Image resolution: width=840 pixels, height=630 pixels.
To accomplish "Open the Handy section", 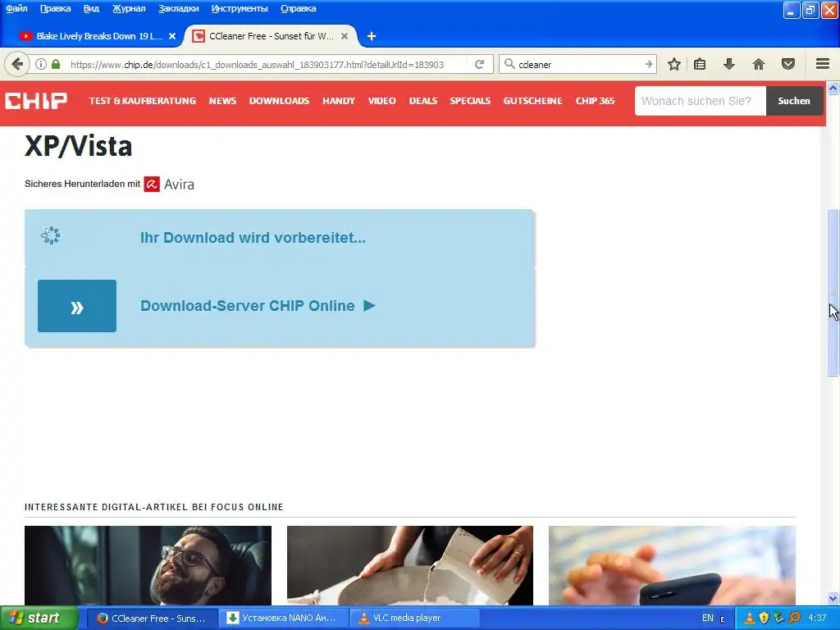I will 339,101.
